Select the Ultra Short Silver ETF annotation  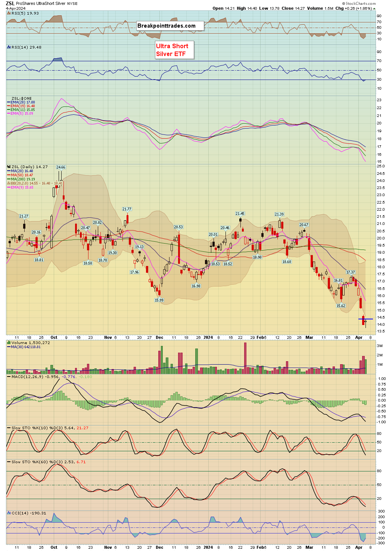(x=174, y=50)
